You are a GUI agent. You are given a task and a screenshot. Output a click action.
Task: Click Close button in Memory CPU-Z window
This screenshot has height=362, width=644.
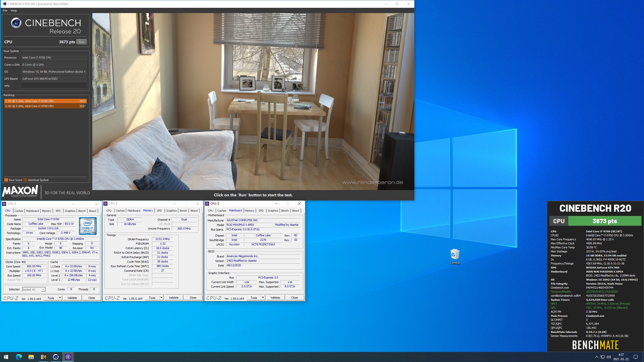pos(193,298)
